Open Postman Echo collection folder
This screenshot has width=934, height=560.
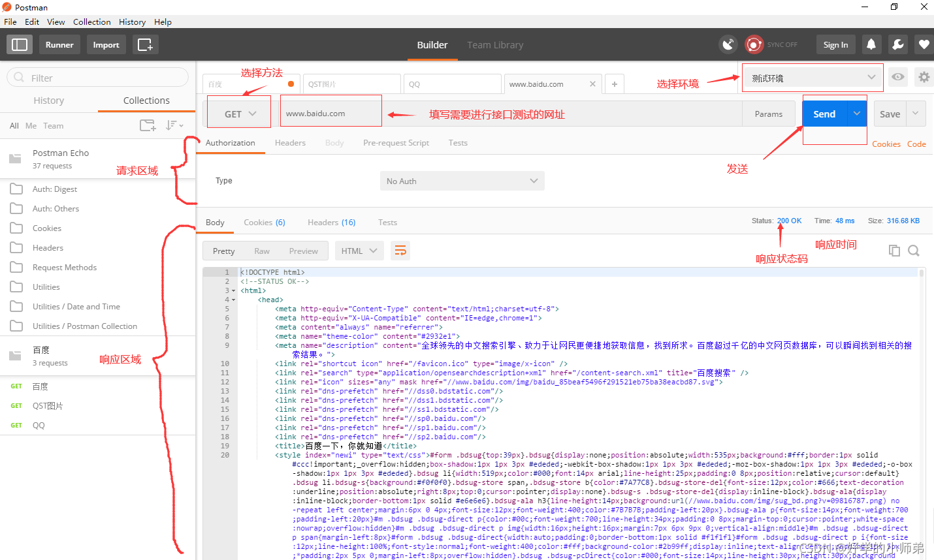click(x=98, y=159)
